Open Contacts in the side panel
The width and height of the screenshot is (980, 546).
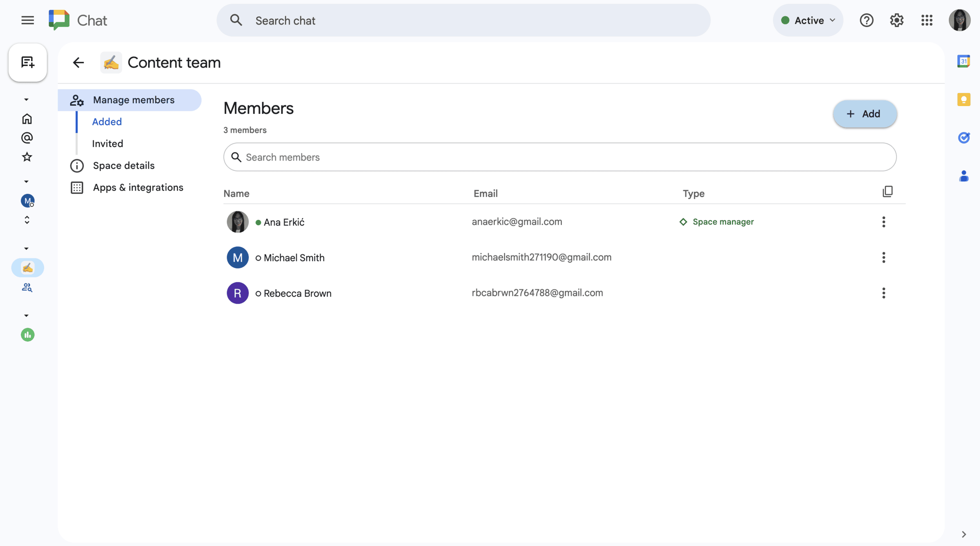click(964, 176)
